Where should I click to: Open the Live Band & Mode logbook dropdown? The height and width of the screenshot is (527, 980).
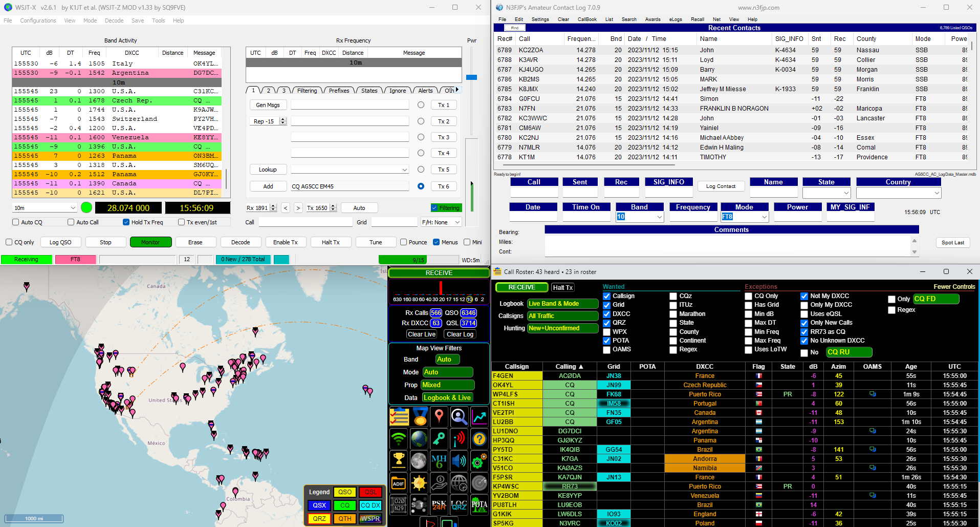point(561,303)
